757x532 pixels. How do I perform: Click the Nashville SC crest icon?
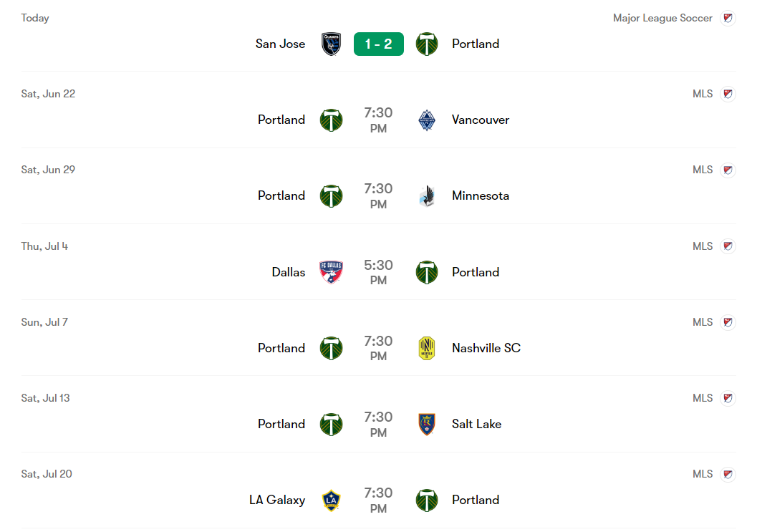click(427, 348)
